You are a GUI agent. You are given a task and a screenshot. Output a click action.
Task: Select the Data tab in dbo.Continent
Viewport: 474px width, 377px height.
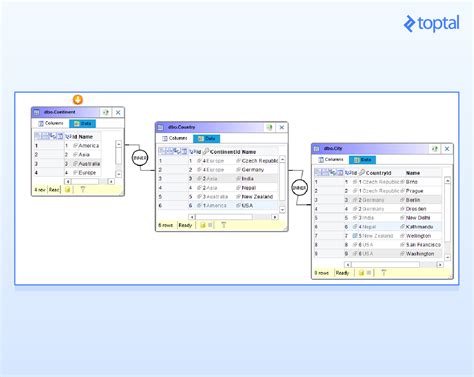(82, 124)
